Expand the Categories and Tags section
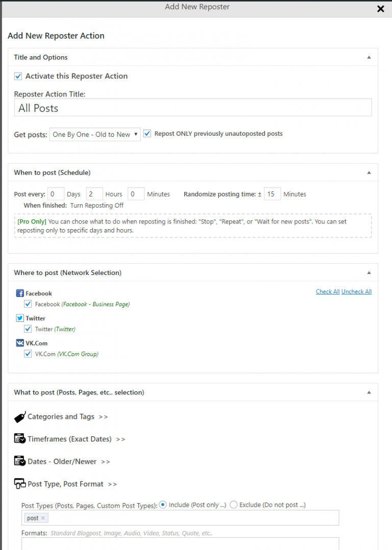The width and height of the screenshot is (392, 550). tap(68, 417)
